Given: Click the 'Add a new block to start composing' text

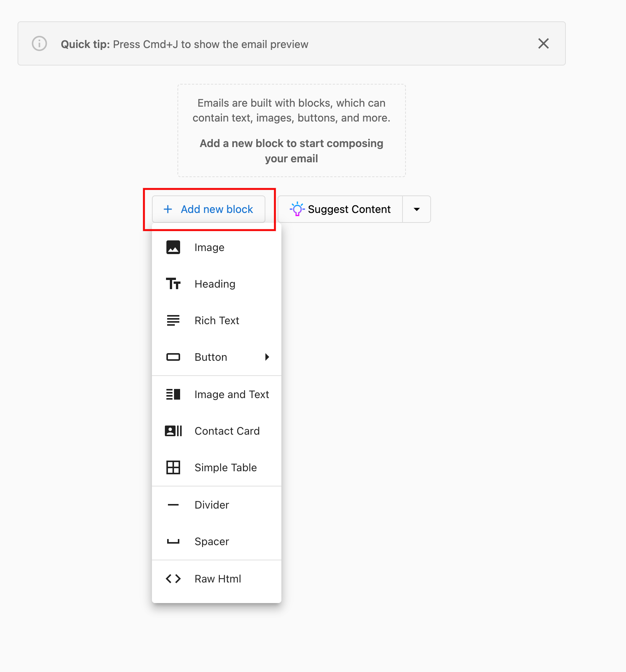Looking at the screenshot, I should (292, 151).
